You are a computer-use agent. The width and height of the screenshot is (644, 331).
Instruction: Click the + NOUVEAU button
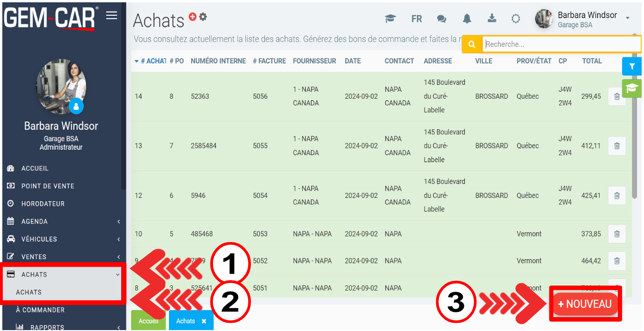coord(585,304)
